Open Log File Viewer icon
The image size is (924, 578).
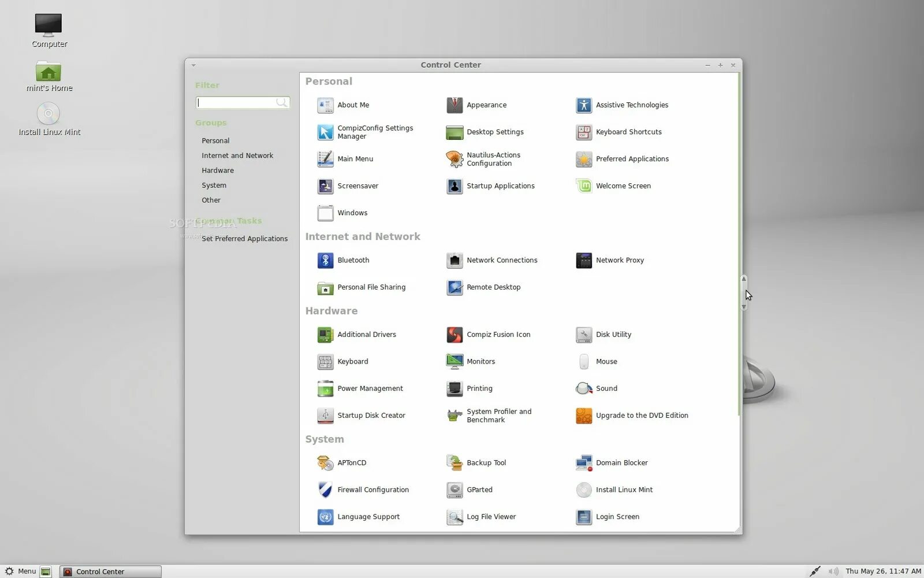point(454,517)
